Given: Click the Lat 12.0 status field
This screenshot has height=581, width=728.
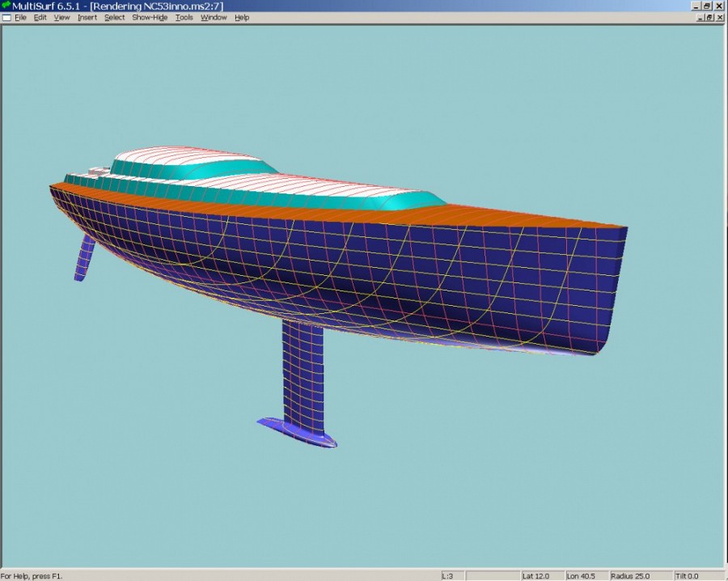Looking at the screenshot, I should click(540, 575).
